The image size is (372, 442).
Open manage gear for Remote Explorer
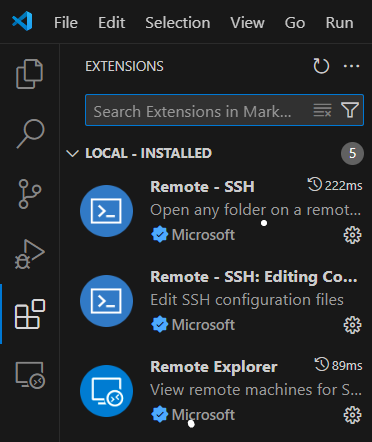(352, 415)
